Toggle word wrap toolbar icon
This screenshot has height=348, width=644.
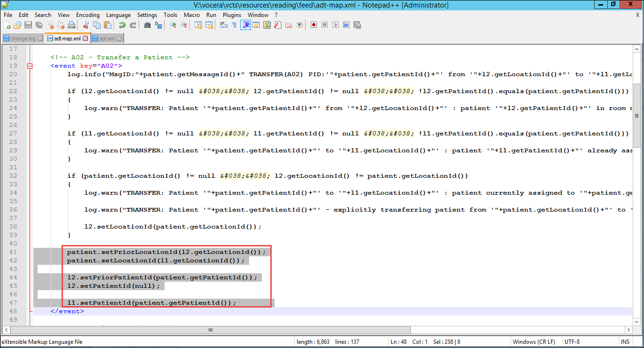pyautogui.click(x=224, y=25)
